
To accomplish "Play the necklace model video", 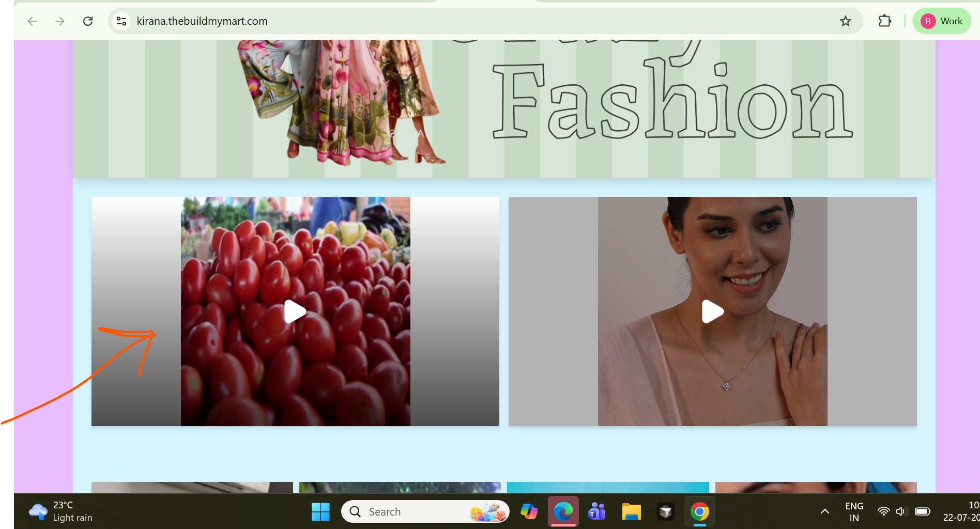I will [712, 312].
